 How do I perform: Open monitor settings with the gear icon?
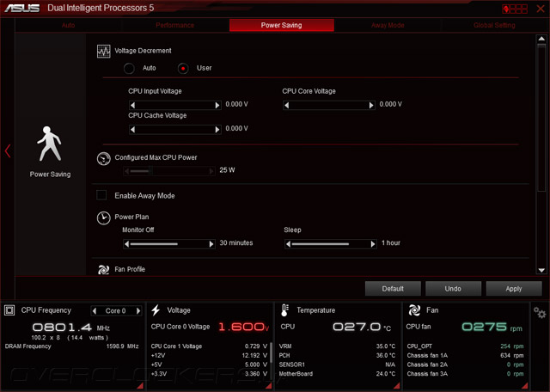point(540,312)
